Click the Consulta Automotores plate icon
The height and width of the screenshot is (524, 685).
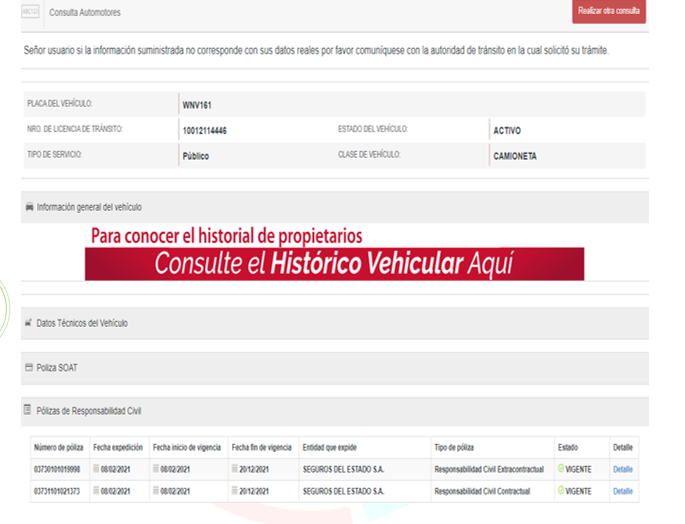pos(30,12)
